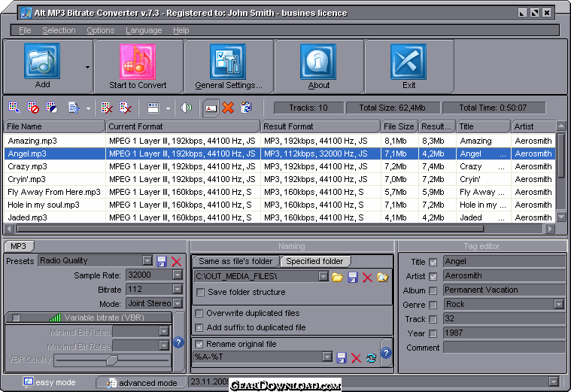The width and height of the screenshot is (571, 392).
Task: Expand the list view dropdown arrow
Action: [168, 108]
